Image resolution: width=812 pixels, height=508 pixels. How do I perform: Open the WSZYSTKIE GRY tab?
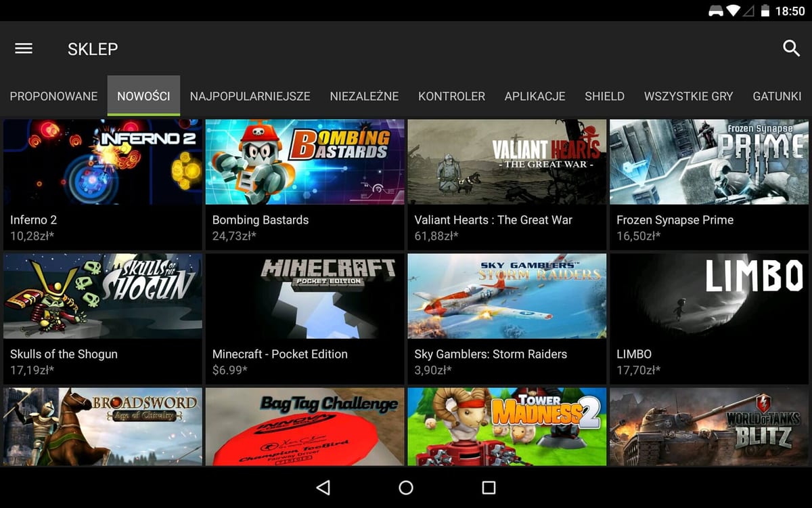pos(689,96)
